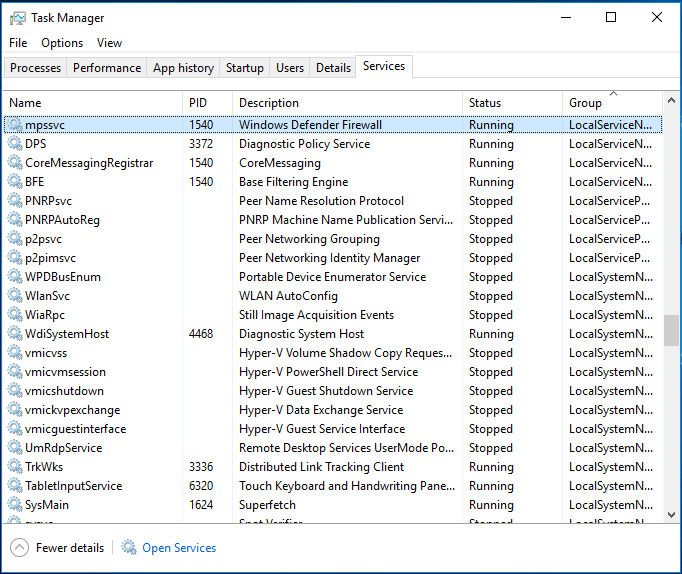The image size is (682, 574).
Task: Click the gear icon beside TrkWks
Action: click(x=15, y=467)
